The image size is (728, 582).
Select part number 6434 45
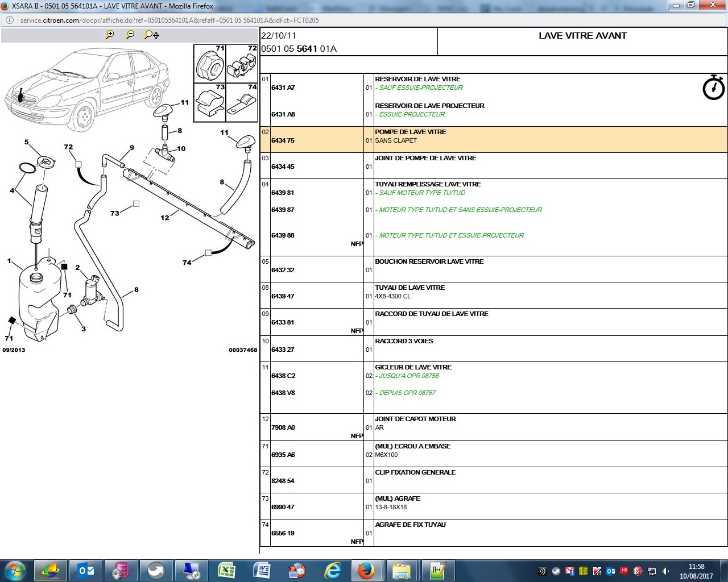click(283, 167)
